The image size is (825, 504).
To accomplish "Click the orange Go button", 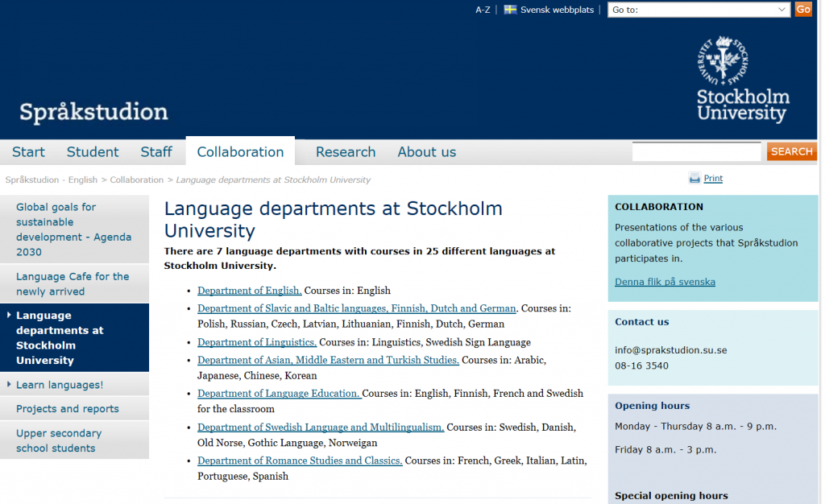I will (x=803, y=10).
